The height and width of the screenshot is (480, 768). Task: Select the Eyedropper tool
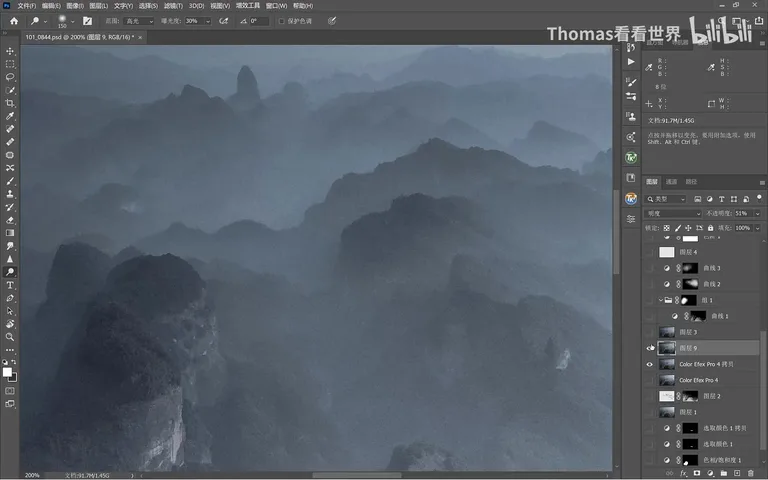click(x=10, y=116)
